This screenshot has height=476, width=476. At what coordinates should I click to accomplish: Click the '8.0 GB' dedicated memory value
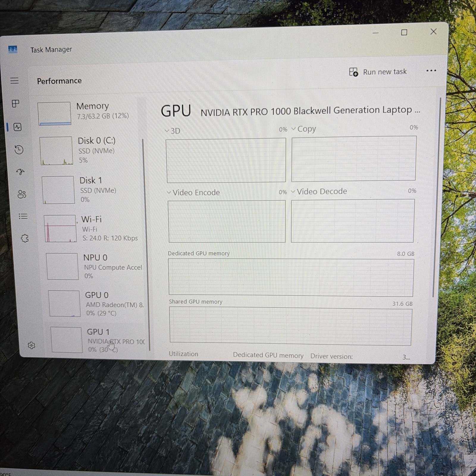405,254
